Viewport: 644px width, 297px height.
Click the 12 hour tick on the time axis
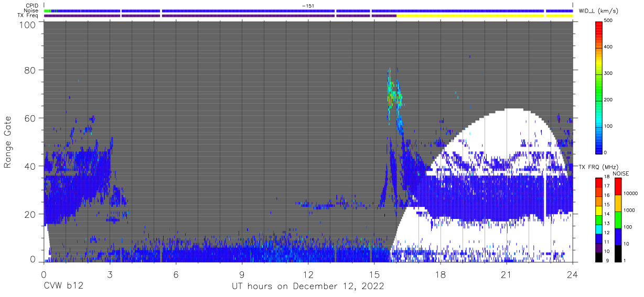click(x=308, y=274)
